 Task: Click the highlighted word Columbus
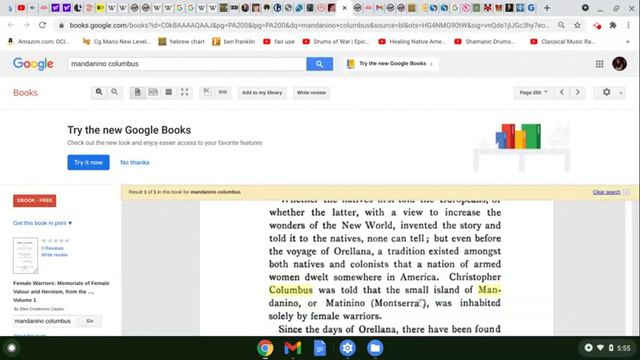coord(291,290)
